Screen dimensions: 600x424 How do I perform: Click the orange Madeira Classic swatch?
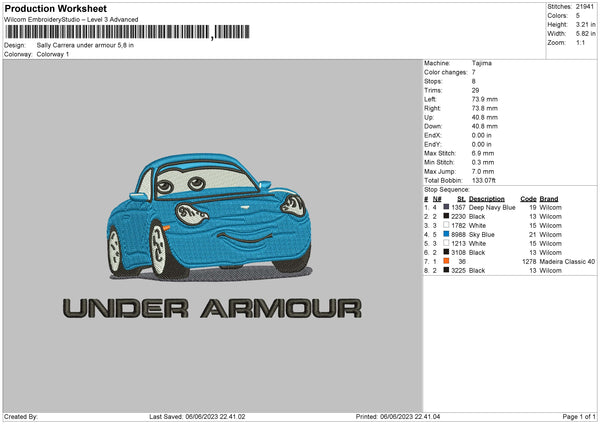[446, 261]
